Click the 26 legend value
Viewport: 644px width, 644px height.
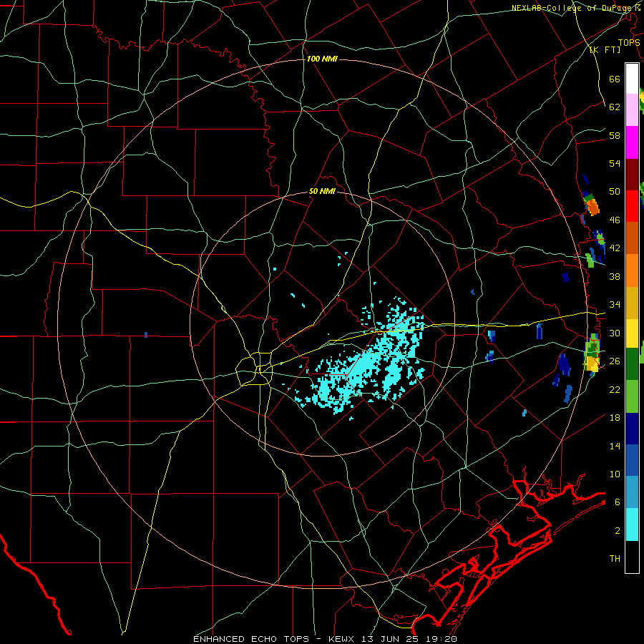coord(615,361)
